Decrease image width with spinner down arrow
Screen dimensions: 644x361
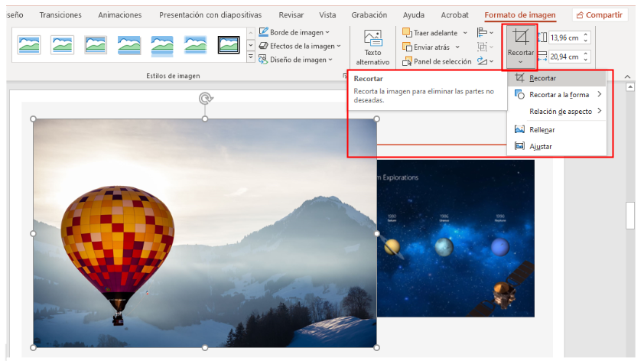[586, 60]
